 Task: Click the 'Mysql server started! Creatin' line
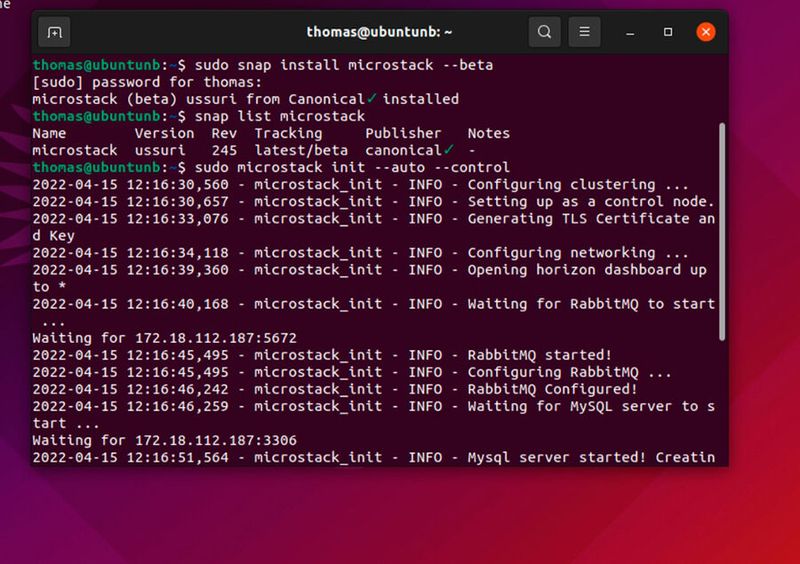click(373, 457)
